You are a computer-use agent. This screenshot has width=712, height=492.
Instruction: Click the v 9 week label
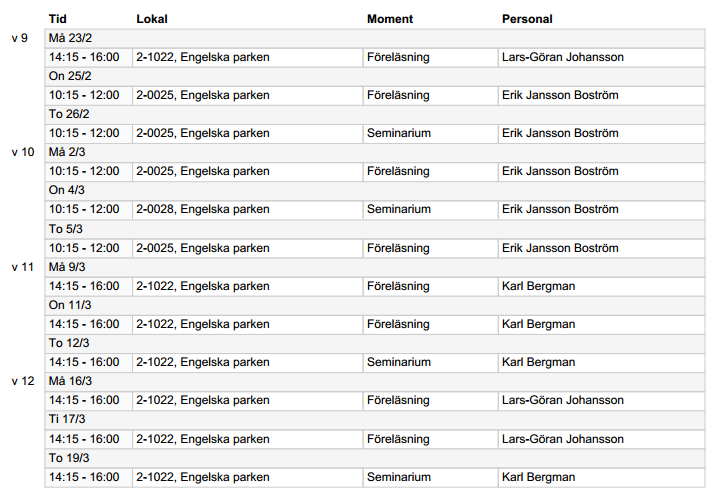tap(20, 38)
